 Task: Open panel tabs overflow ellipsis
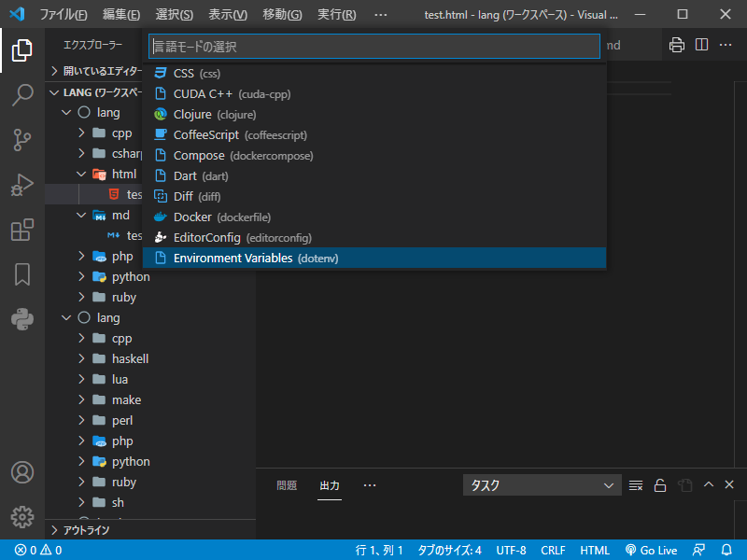click(x=370, y=485)
